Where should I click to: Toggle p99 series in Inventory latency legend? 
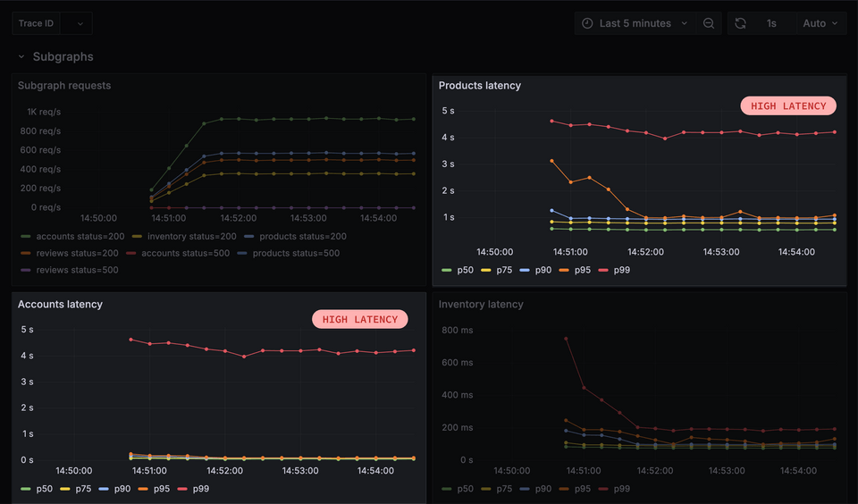coord(622,489)
